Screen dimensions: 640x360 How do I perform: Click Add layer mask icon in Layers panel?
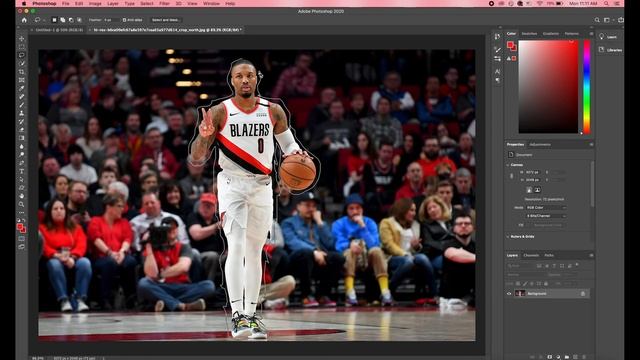(550, 357)
